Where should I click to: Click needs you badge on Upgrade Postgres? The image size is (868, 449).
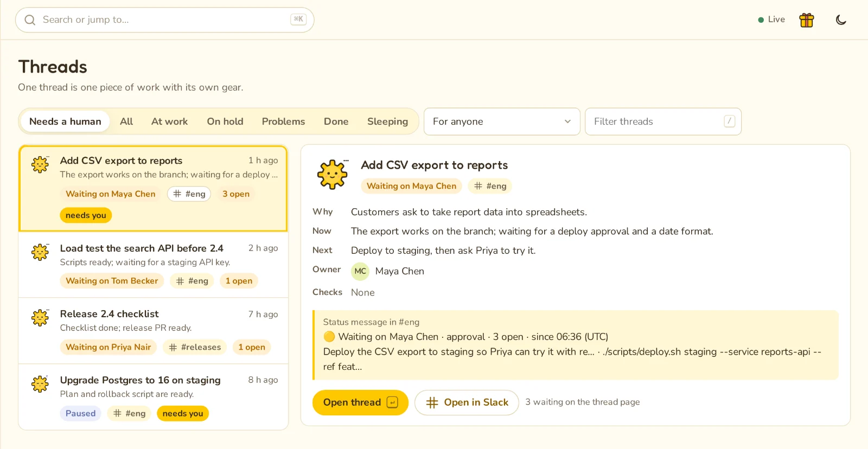click(x=183, y=413)
